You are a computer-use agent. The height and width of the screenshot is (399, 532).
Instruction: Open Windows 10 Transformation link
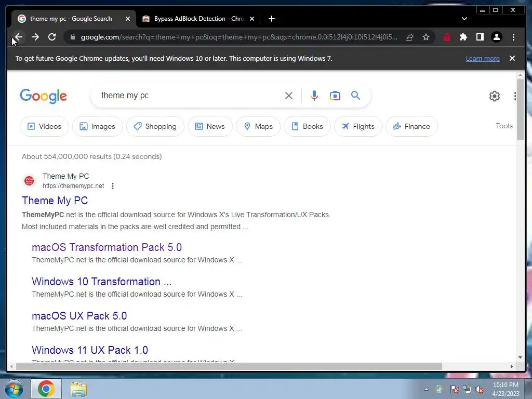click(x=102, y=282)
